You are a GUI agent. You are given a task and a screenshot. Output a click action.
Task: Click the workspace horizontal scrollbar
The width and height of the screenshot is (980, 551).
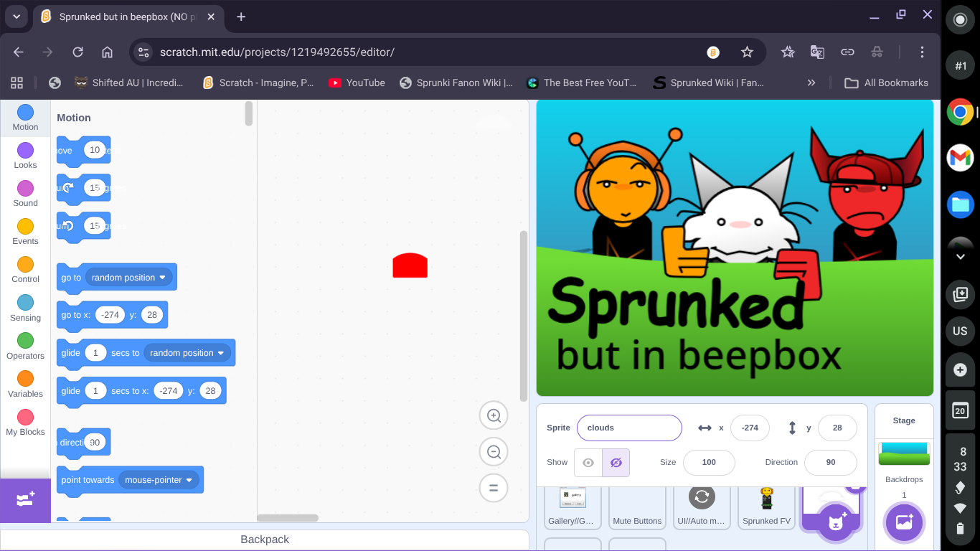pos(288,517)
